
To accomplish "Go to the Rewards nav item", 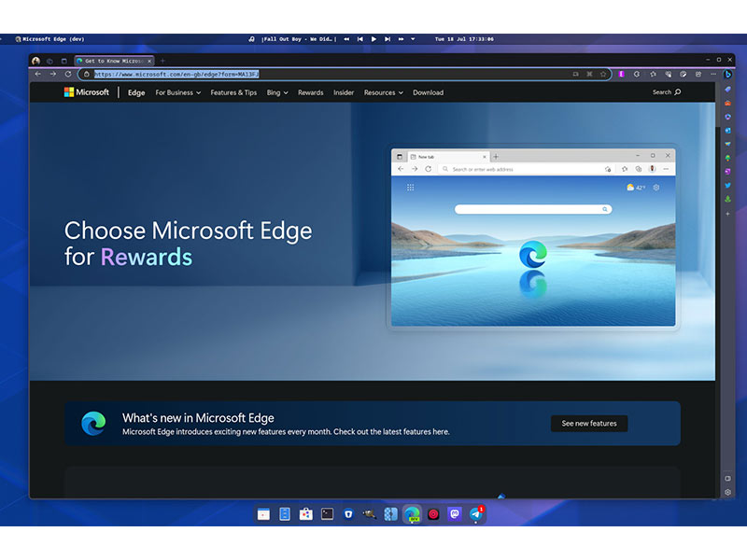I will [311, 92].
